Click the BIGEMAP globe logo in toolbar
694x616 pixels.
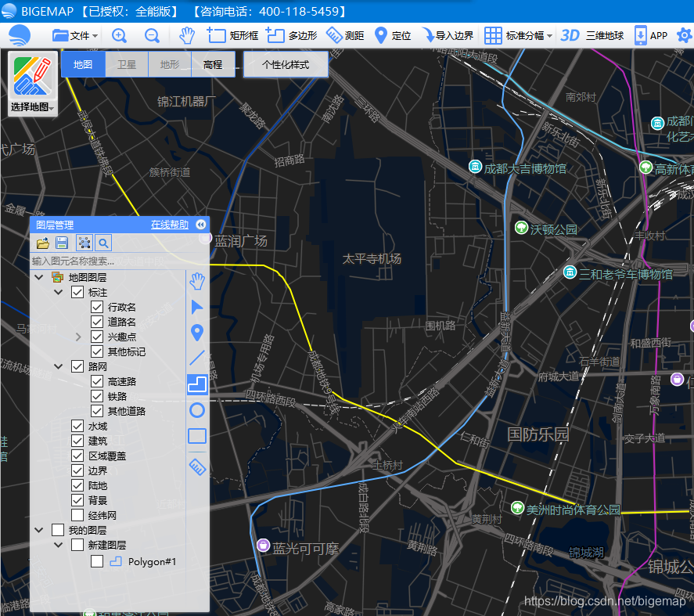pos(19,35)
